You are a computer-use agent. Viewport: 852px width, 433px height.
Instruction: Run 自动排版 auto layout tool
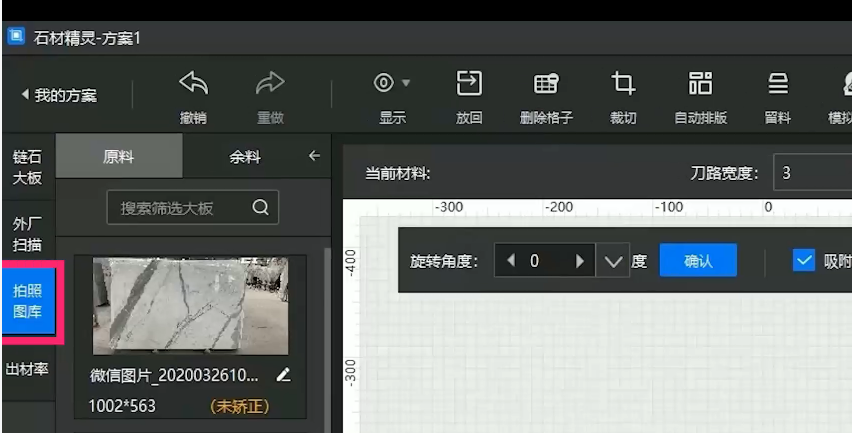700,84
